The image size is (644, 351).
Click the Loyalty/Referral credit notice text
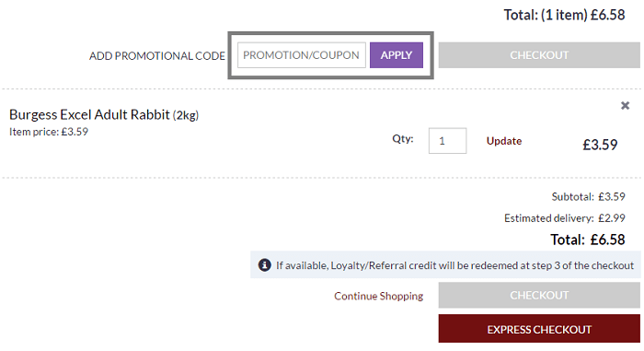pos(455,265)
